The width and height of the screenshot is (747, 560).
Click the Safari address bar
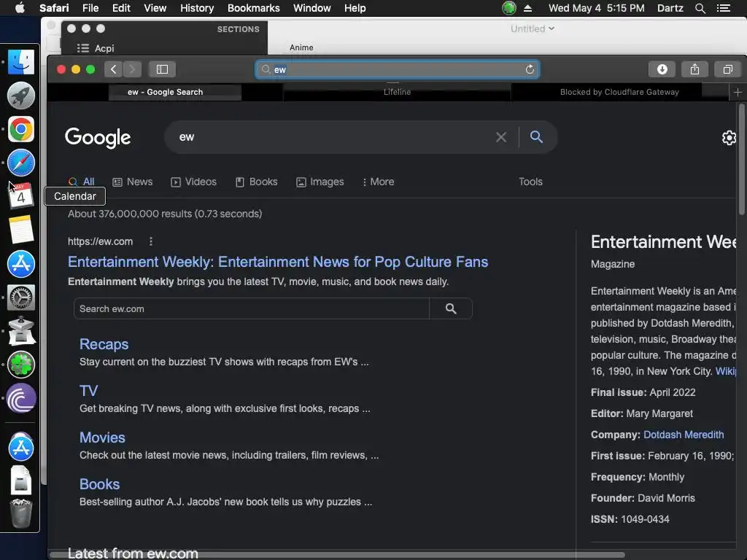pos(397,69)
